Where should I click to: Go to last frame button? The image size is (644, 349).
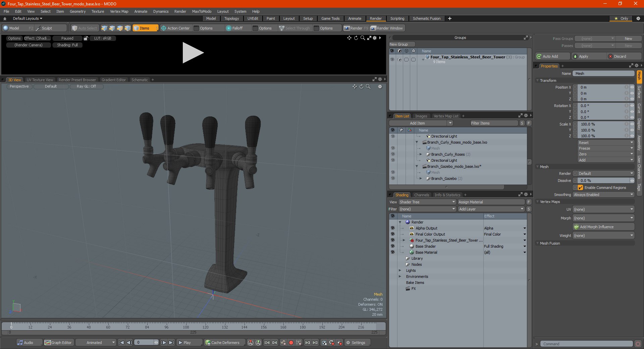(171, 343)
